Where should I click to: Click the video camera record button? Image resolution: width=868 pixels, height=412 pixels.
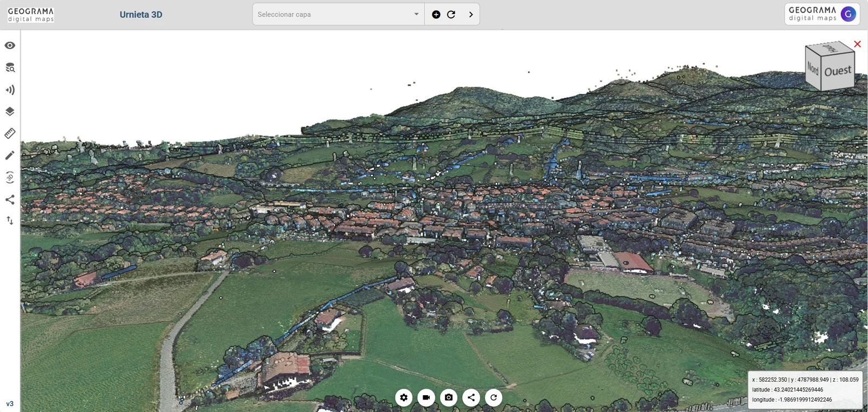[426, 397]
